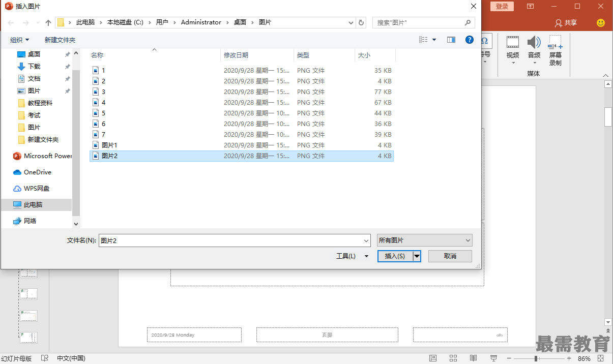Select file named 3
613x364 pixels.
point(242,92)
